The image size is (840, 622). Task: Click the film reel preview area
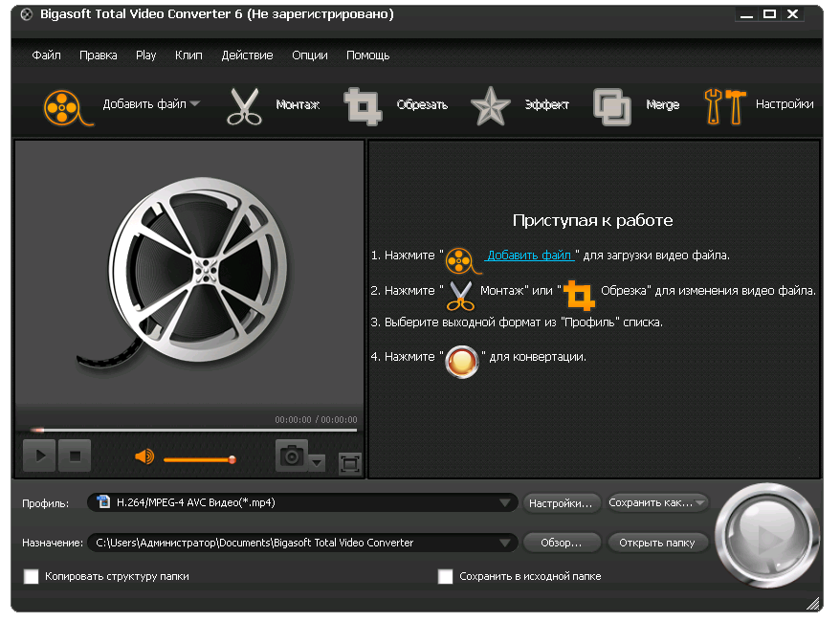189,272
